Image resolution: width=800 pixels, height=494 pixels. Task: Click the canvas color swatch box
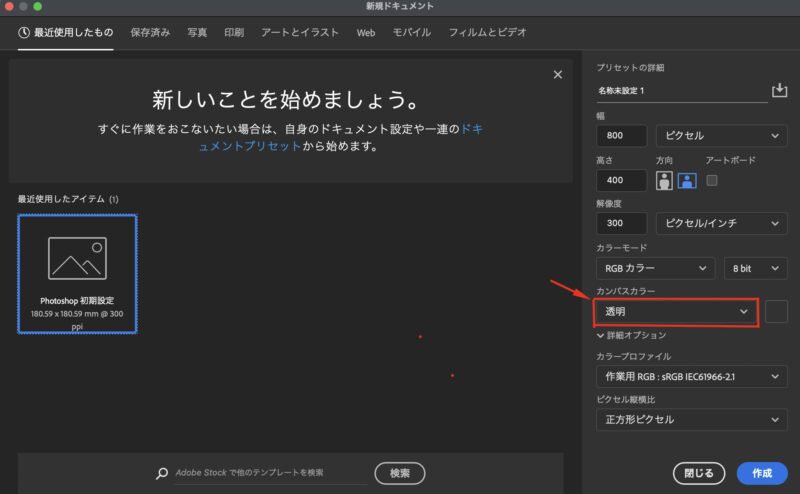click(x=776, y=312)
